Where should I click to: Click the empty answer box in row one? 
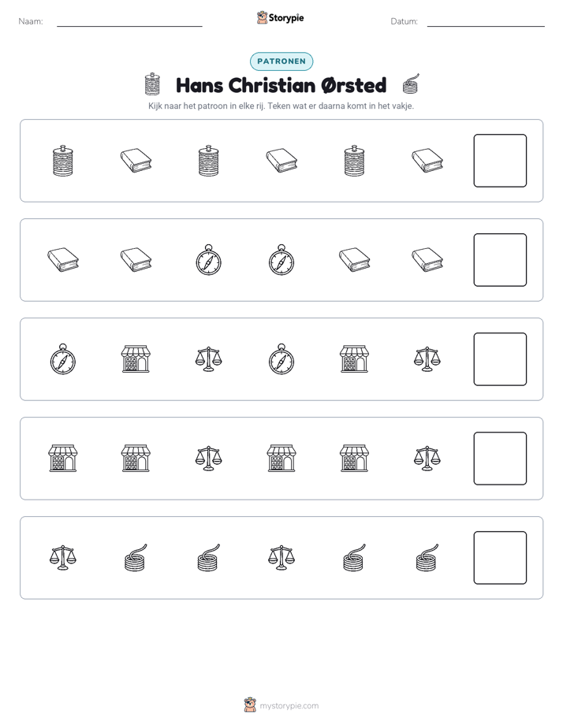[x=500, y=161]
